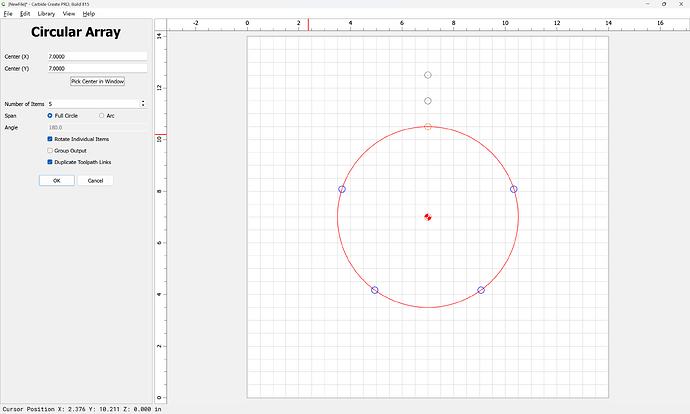
Task: Click the red center point marker
Action: click(428, 217)
